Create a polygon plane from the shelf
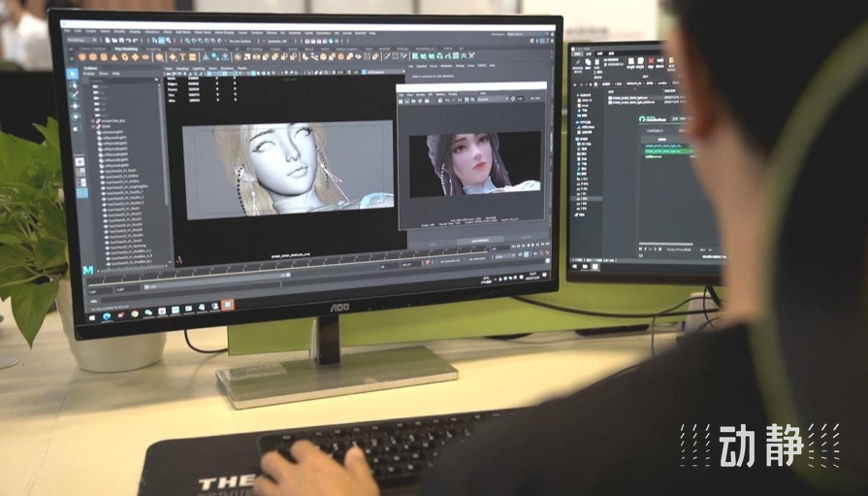This screenshot has height=496, width=868. click(x=135, y=57)
